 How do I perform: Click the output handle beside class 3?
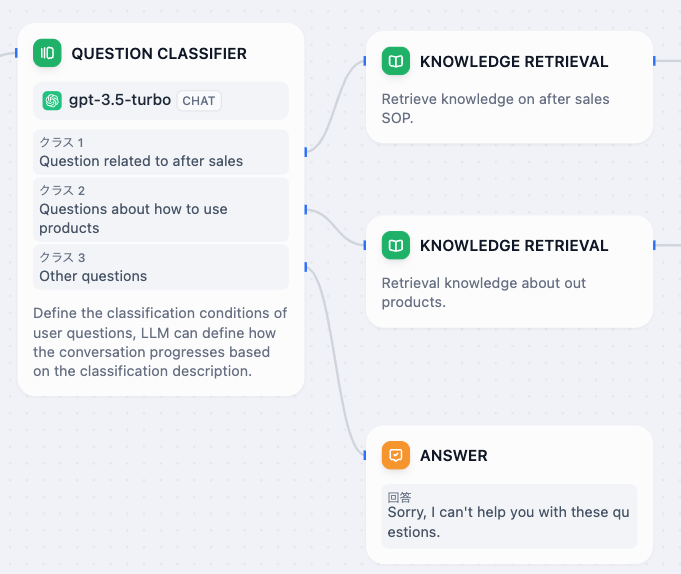(x=305, y=267)
